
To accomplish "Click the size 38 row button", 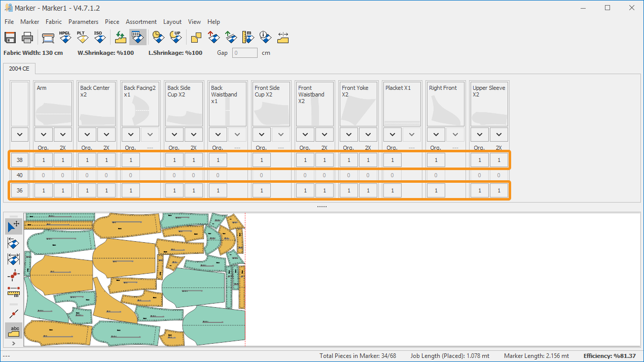I will pos(20,160).
